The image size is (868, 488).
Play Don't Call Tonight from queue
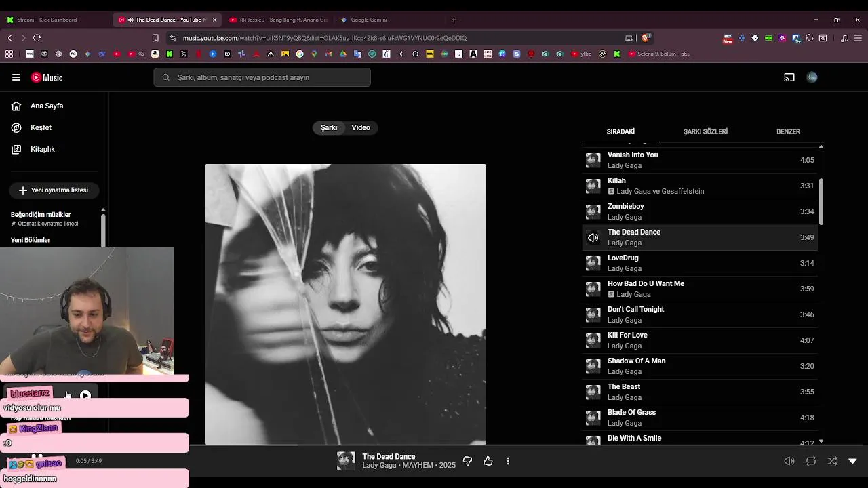tap(700, 314)
